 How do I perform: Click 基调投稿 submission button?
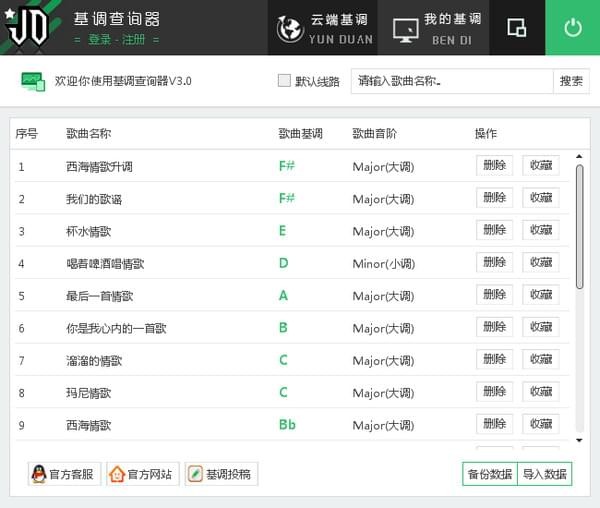pyautogui.click(x=219, y=474)
